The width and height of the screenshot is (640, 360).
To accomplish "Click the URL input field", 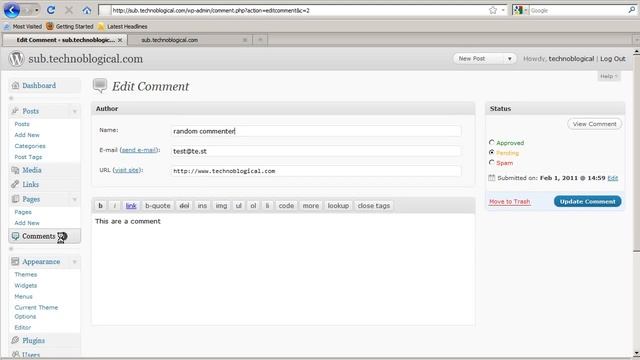I will coord(316,171).
